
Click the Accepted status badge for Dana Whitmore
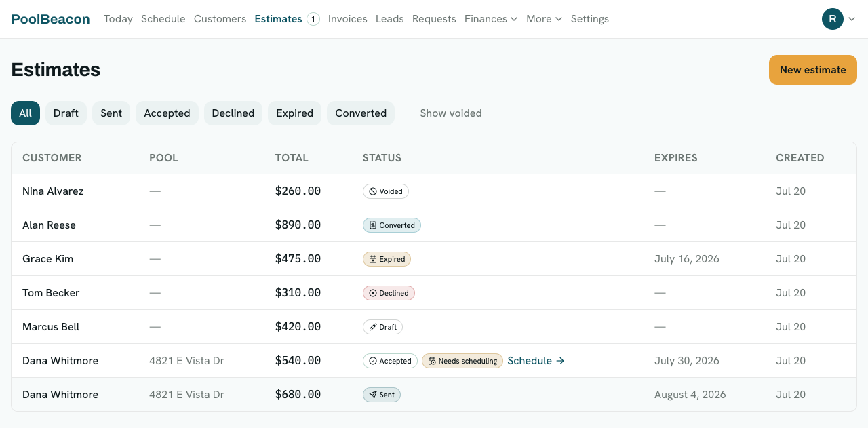(390, 361)
